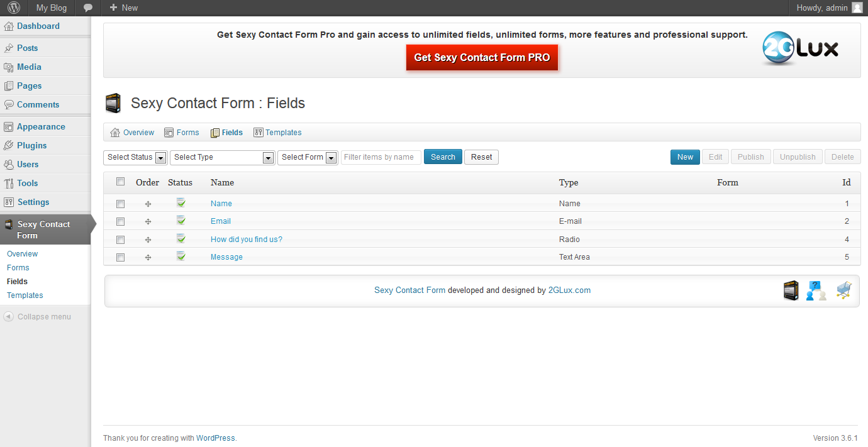The width and height of the screenshot is (868, 447).
Task: Click the drag handle for How did you find us row
Action: (148, 240)
